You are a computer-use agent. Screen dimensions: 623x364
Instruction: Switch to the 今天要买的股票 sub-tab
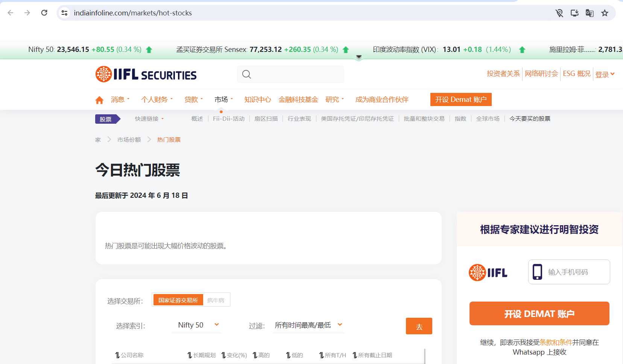(530, 119)
